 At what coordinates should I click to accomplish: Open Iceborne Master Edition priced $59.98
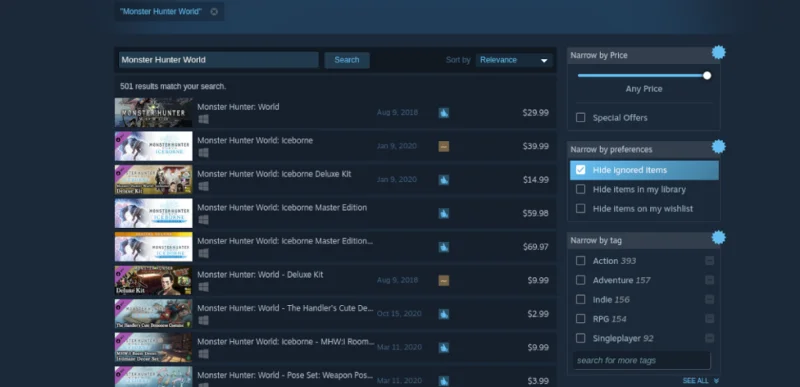pyautogui.click(x=335, y=213)
